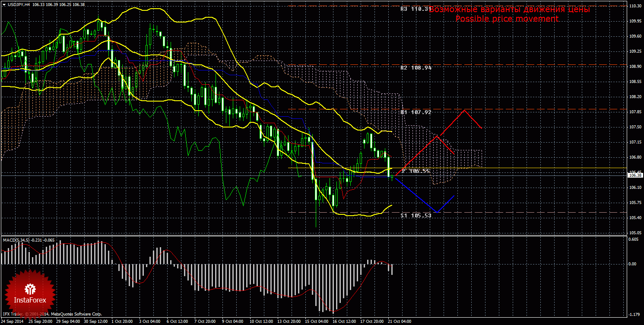Click the 9 Oct 04:00 time label
The image size is (644, 325).
[x=233, y=322]
